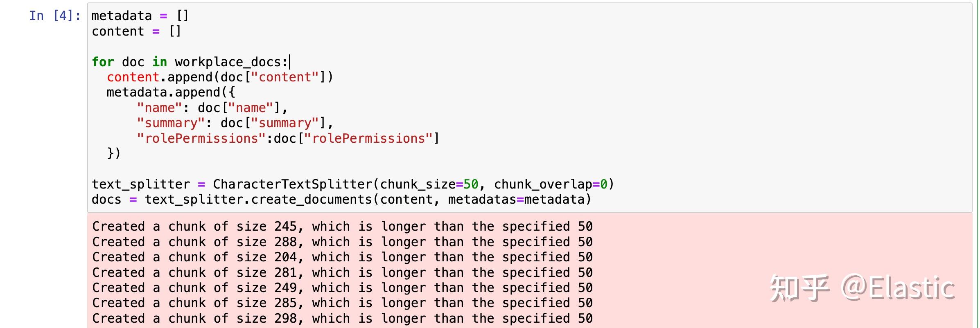The width and height of the screenshot is (980, 328).
Task: Click the content.append(doc["content"]) line
Action: pyautogui.click(x=220, y=77)
